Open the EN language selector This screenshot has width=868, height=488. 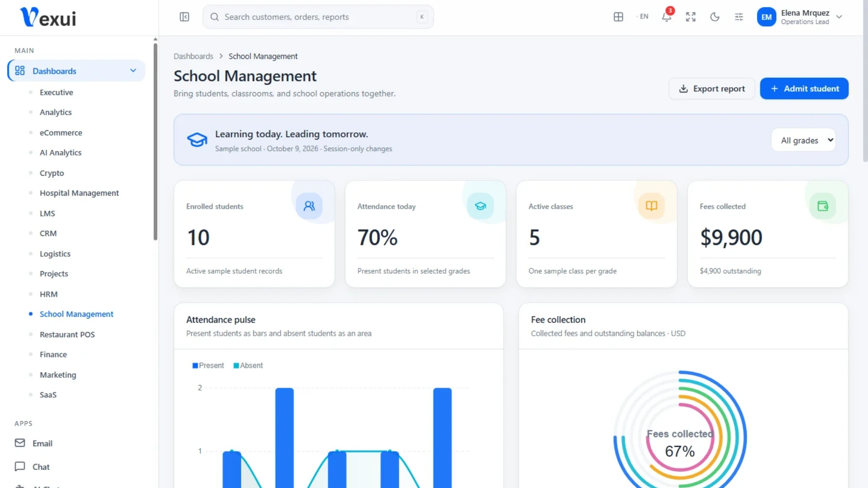tap(643, 16)
